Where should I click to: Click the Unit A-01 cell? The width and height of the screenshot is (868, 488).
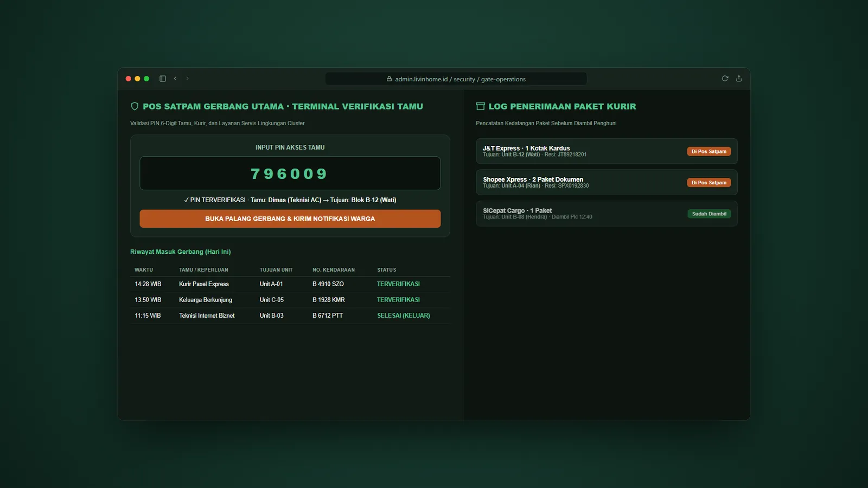[x=271, y=284]
